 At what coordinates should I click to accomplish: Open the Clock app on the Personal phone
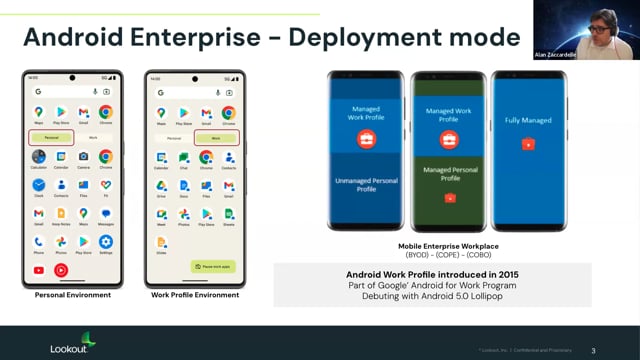(39, 185)
